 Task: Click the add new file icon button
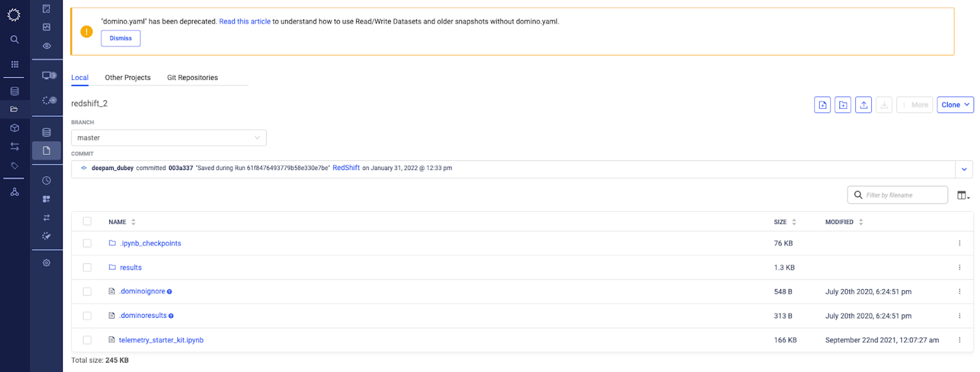pyautogui.click(x=822, y=105)
